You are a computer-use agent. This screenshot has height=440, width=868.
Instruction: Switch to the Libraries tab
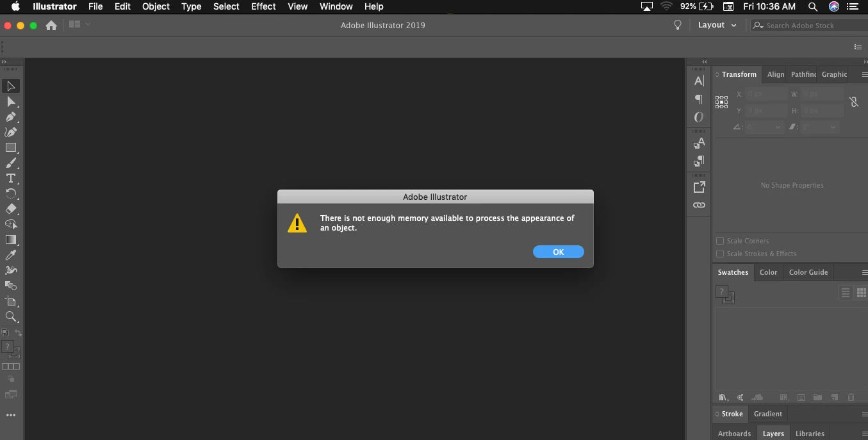pyautogui.click(x=810, y=434)
